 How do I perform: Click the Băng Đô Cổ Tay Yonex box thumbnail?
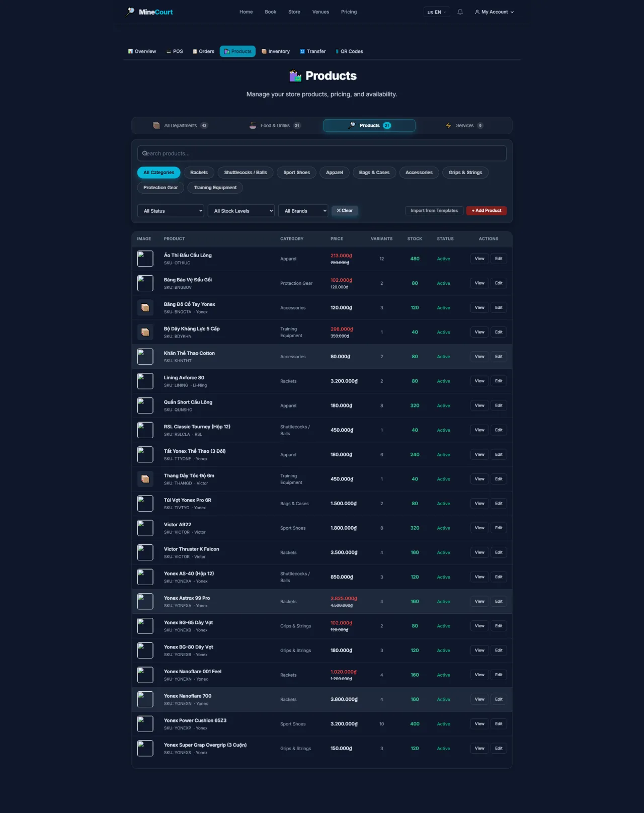[x=145, y=307]
